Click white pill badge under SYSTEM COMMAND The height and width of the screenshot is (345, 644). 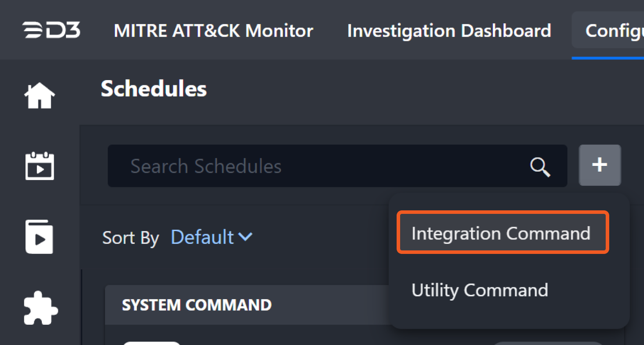coord(152,343)
